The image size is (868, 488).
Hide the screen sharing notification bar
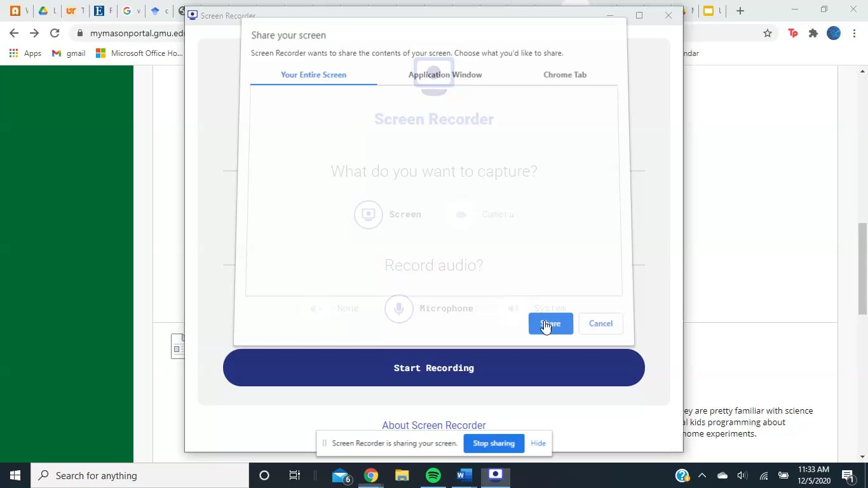pyautogui.click(x=538, y=444)
